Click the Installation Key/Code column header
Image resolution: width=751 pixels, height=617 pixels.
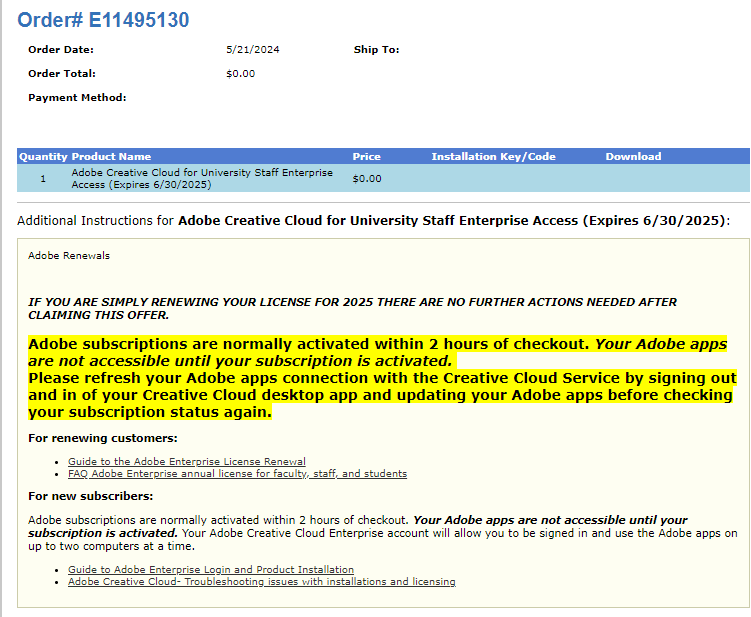point(493,156)
